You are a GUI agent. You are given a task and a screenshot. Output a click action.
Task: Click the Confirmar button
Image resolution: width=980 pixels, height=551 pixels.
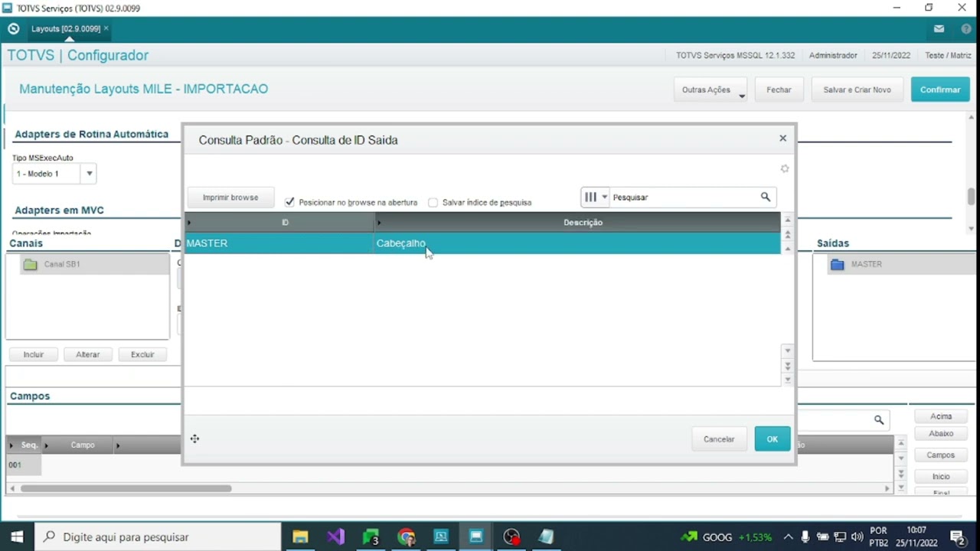coord(940,90)
